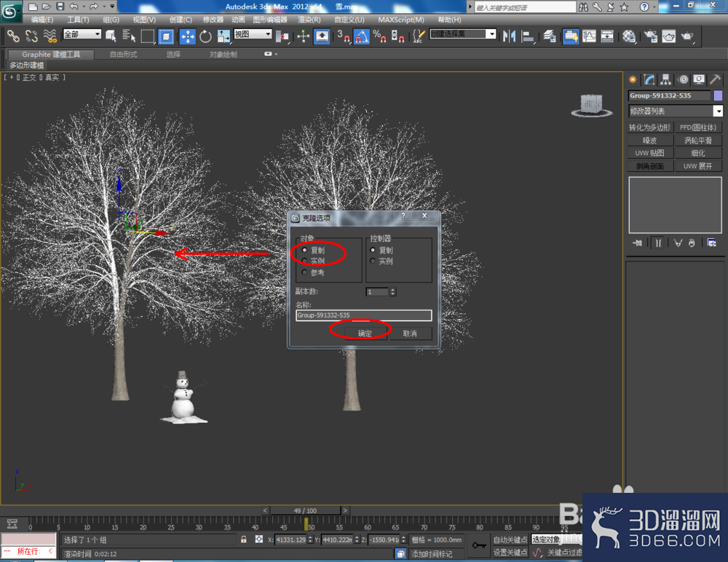Click the Align tool
The height and width of the screenshot is (562, 728).
pos(527,36)
